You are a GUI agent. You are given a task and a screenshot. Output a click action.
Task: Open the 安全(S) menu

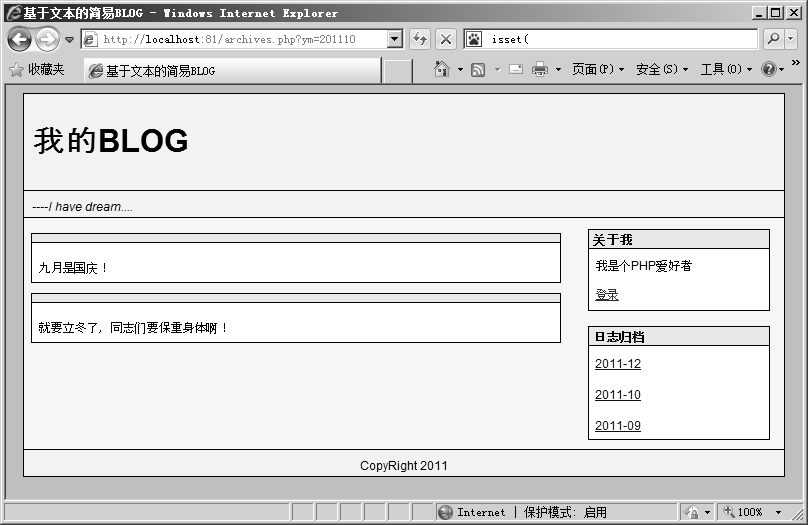coord(662,69)
